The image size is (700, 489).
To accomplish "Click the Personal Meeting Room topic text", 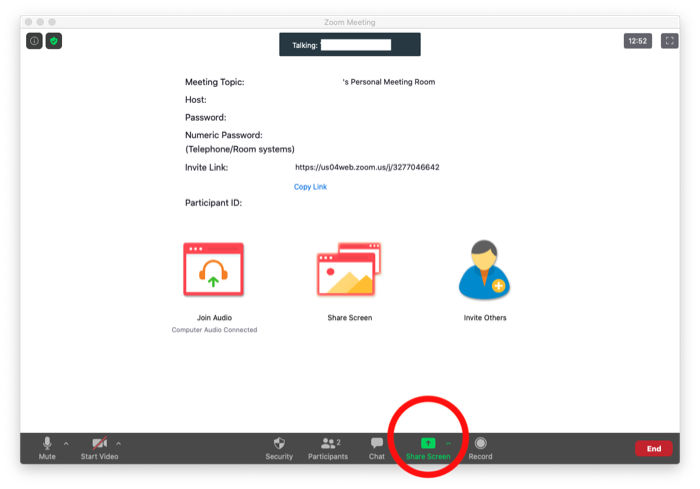I will (x=388, y=82).
